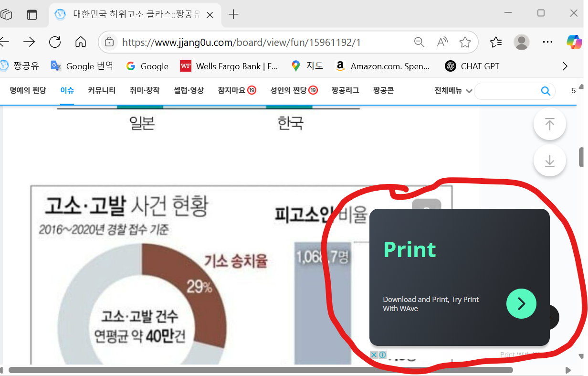Open the 취미·창작 menu
Viewport: 588px width, 376px height.
[x=145, y=90]
